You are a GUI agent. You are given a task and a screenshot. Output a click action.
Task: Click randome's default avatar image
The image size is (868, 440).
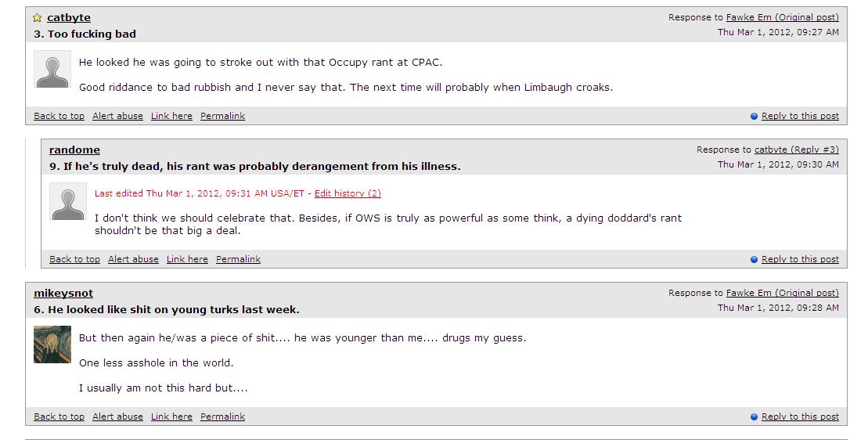tap(68, 202)
